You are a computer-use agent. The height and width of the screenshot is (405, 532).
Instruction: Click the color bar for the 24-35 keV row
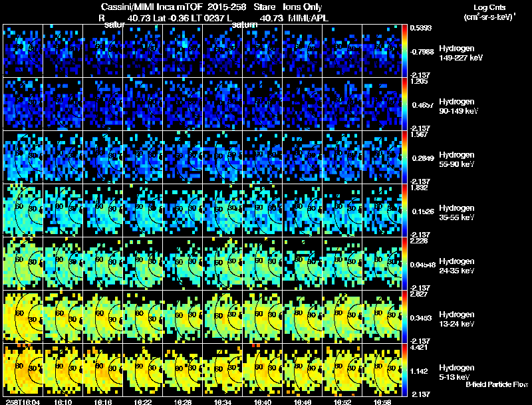pyautogui.click(x=404, y=264)
